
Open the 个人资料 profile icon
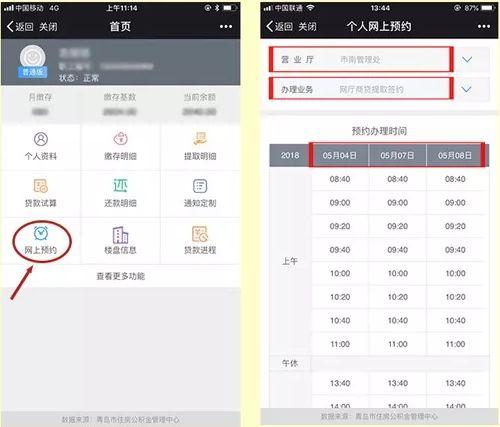point(41,139)
